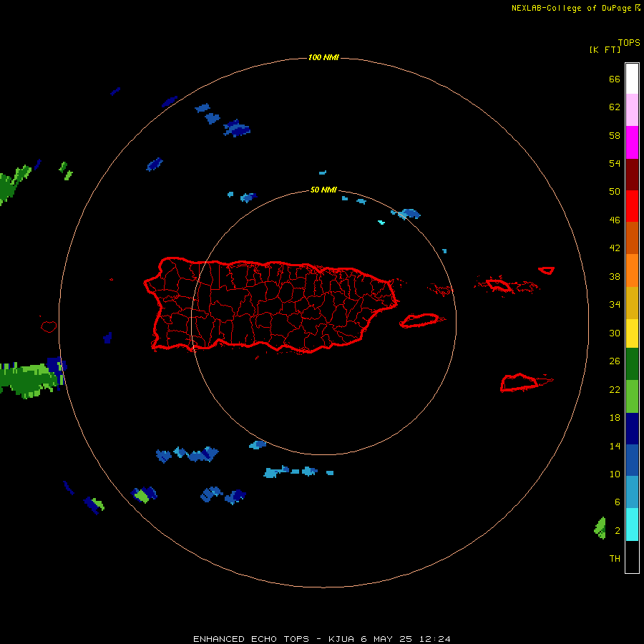Click the 14 legend value
Image resolution: width=644 pixels, height=644 pixels.
click(x=615, y=446)
